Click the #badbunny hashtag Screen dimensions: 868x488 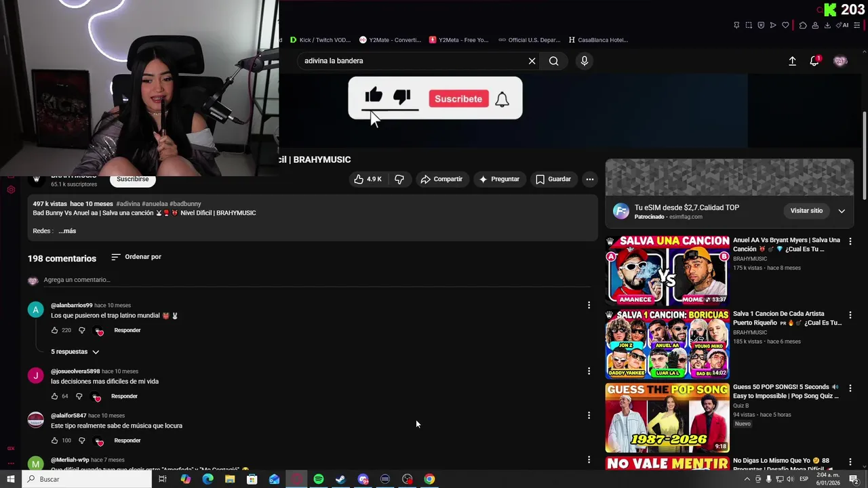point(185,204)
